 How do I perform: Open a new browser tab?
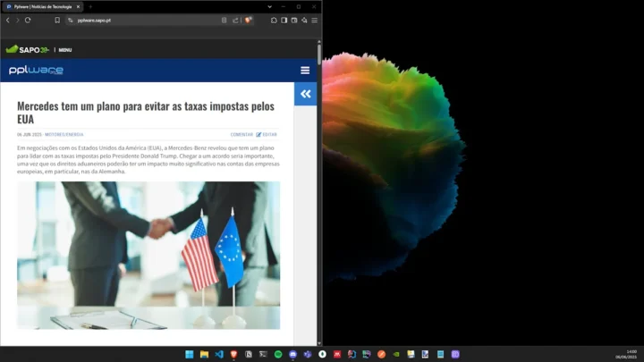pyautogui.click(x=90, y=6)
